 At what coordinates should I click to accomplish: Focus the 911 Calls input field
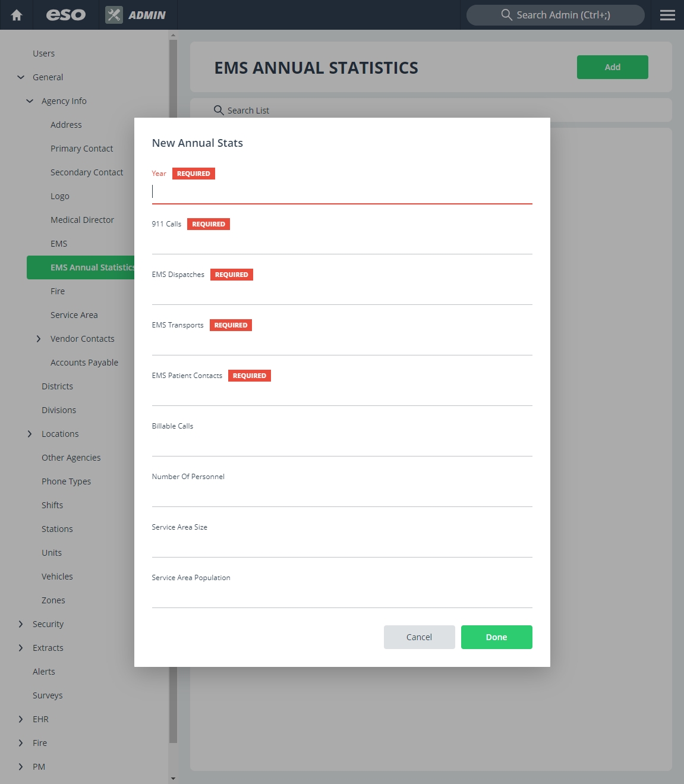(342, 243)
